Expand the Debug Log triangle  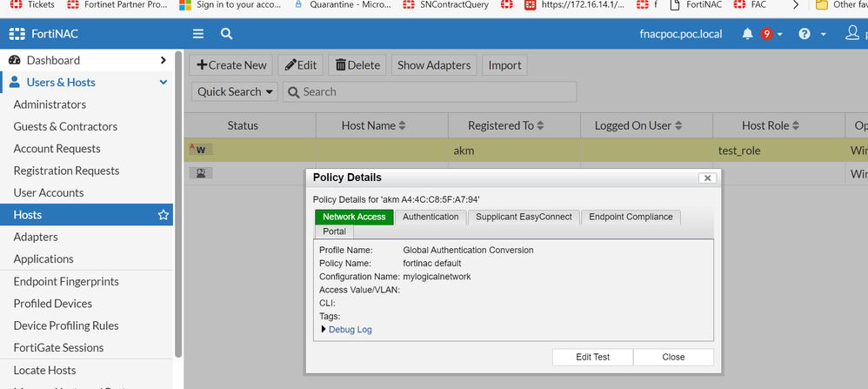pos(324,329)
